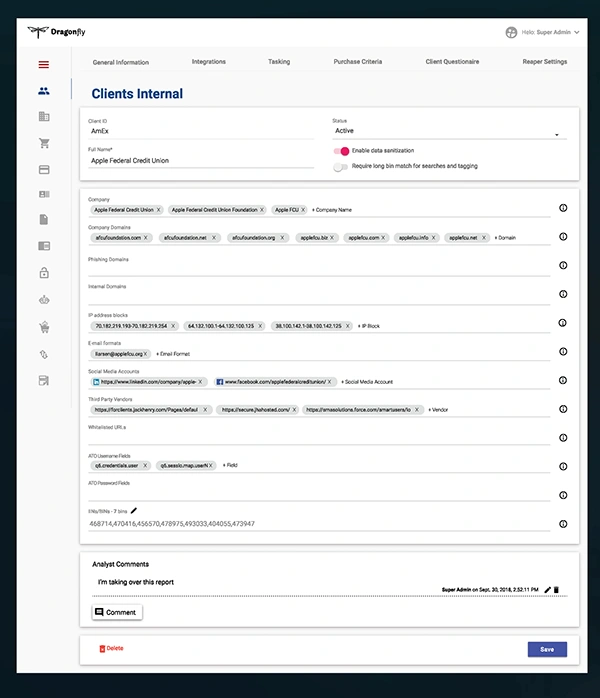Click the info icon for ATO Password Fields
This screenshot has height=698, width=600.
pos(563,495)
